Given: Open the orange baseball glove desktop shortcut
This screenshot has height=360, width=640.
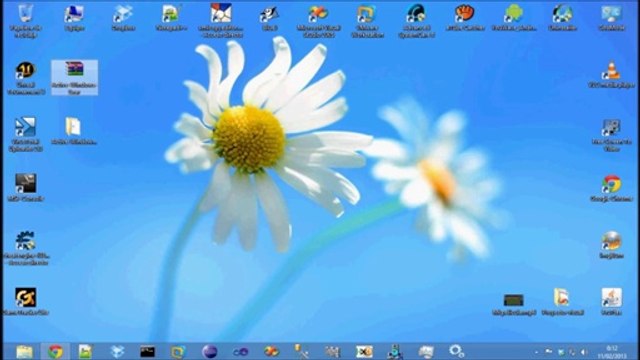Looking at the screenshot, I should tap(465, 17).
